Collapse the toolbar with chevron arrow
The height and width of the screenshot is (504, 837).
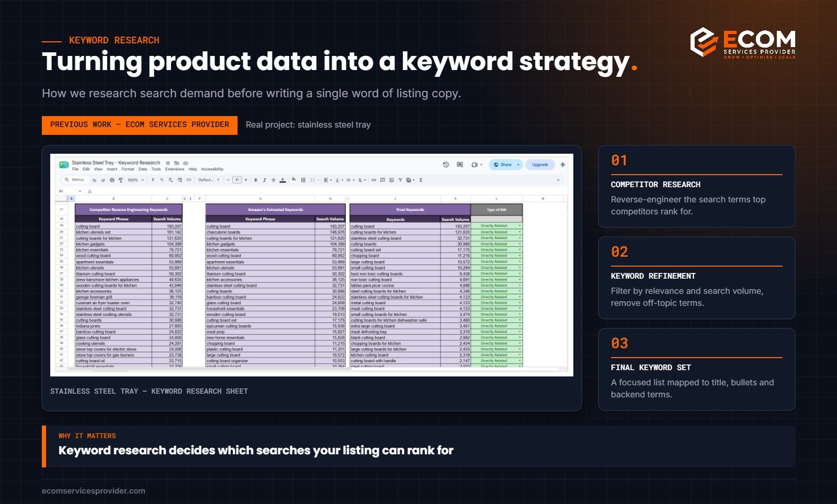tap(558, 180)
